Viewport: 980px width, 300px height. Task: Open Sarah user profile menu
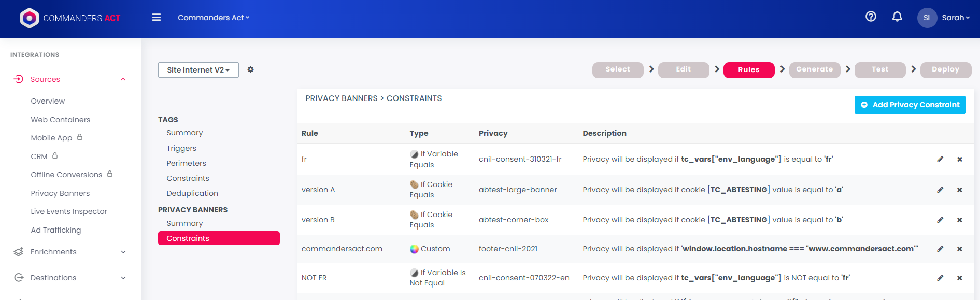pos(944,18)
